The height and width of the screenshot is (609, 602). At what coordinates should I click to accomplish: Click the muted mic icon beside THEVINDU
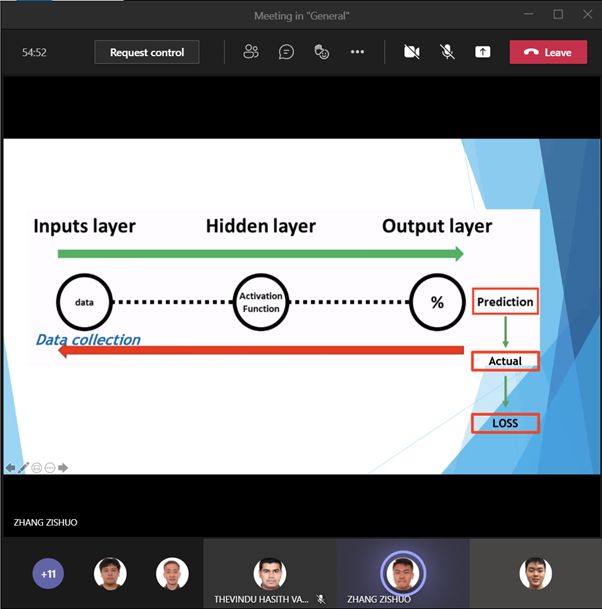click(x=320, y=599)
